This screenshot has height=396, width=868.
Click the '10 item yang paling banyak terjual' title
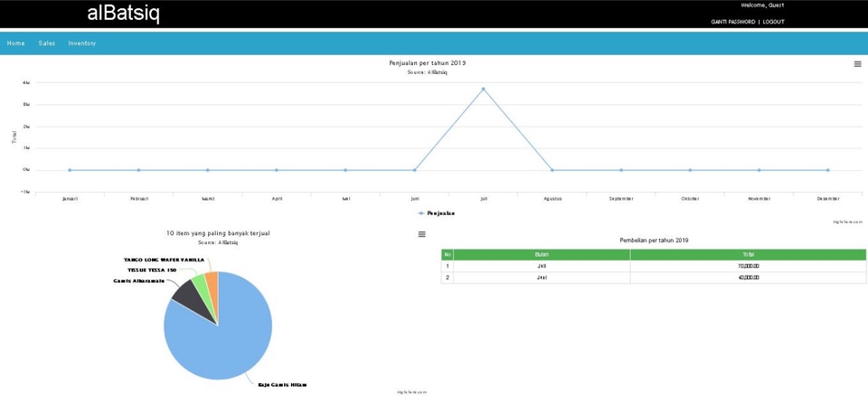[x=218, y=234]
